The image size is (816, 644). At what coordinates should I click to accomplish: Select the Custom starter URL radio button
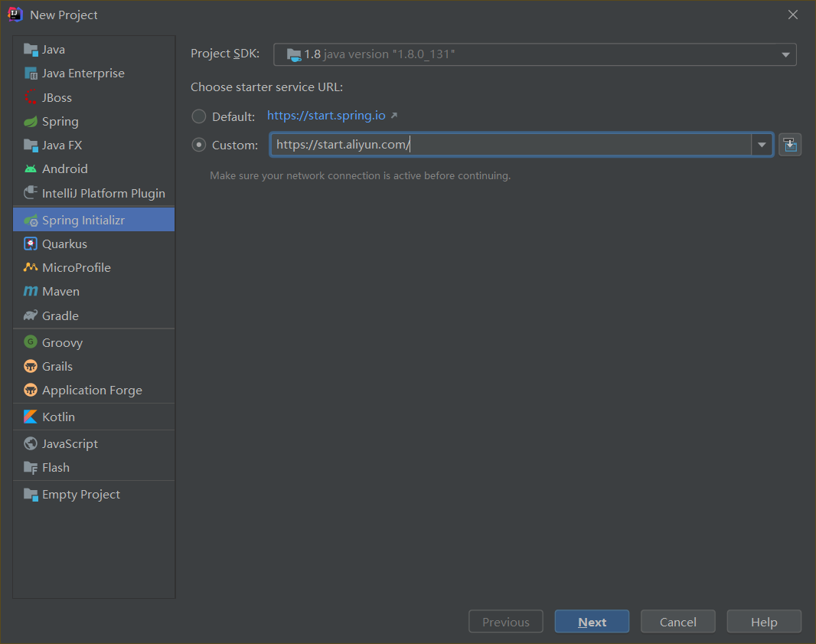[199, 145]
